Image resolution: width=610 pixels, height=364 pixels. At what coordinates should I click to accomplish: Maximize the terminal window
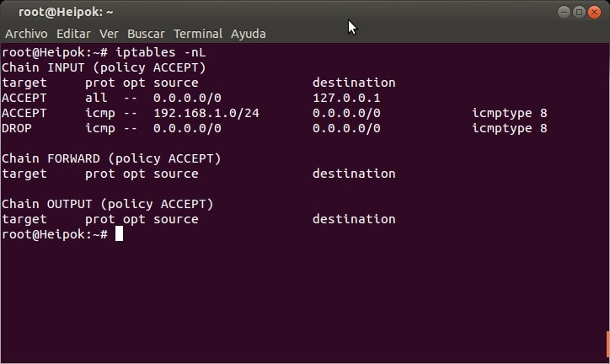579,12
